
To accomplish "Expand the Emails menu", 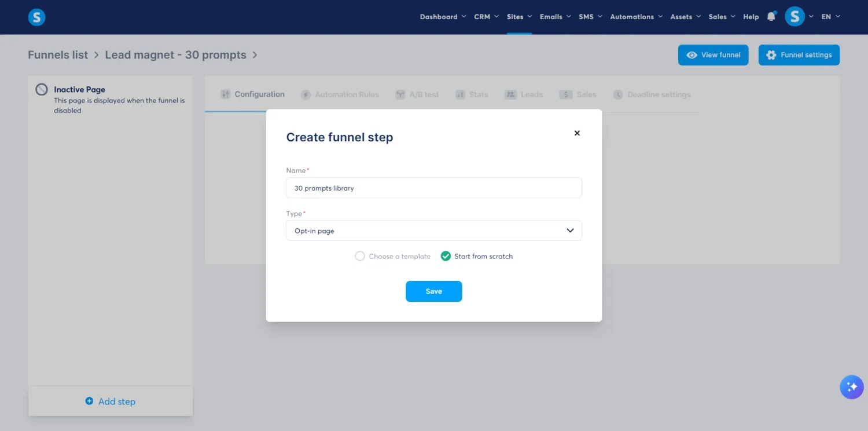I will click(555, 17).
